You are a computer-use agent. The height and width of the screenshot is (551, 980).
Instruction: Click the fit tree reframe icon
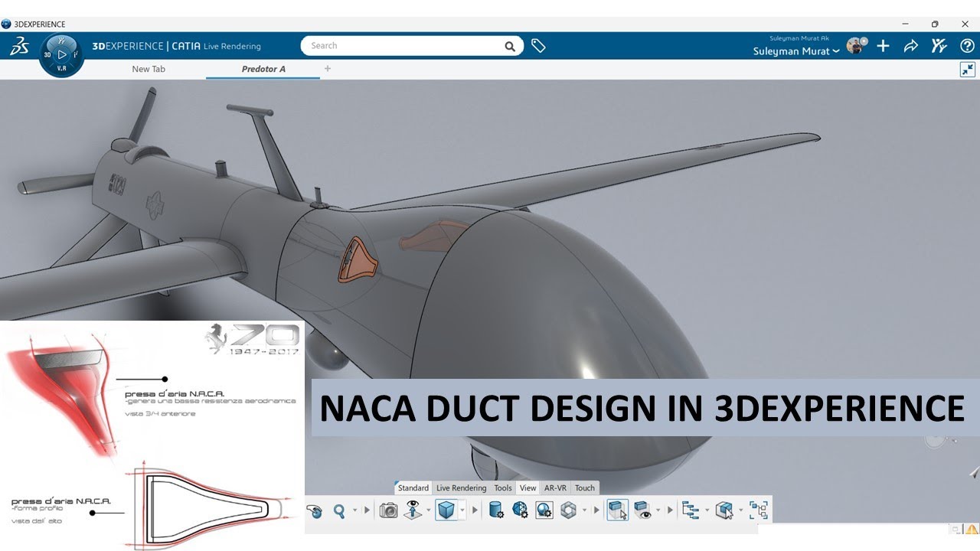(759, 510)
